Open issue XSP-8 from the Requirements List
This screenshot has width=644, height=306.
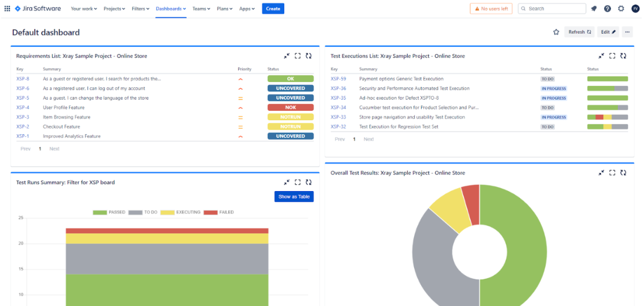(23, 79)
